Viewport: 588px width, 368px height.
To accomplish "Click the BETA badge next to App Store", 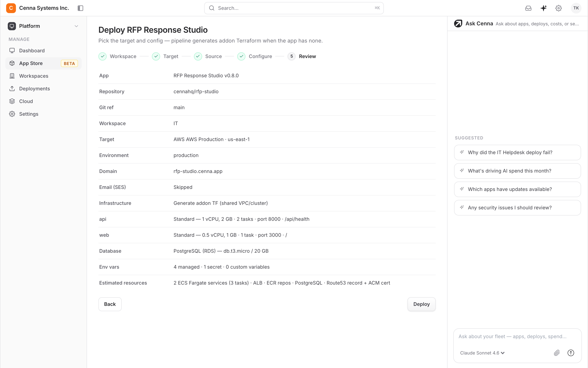I will point(69,64).
